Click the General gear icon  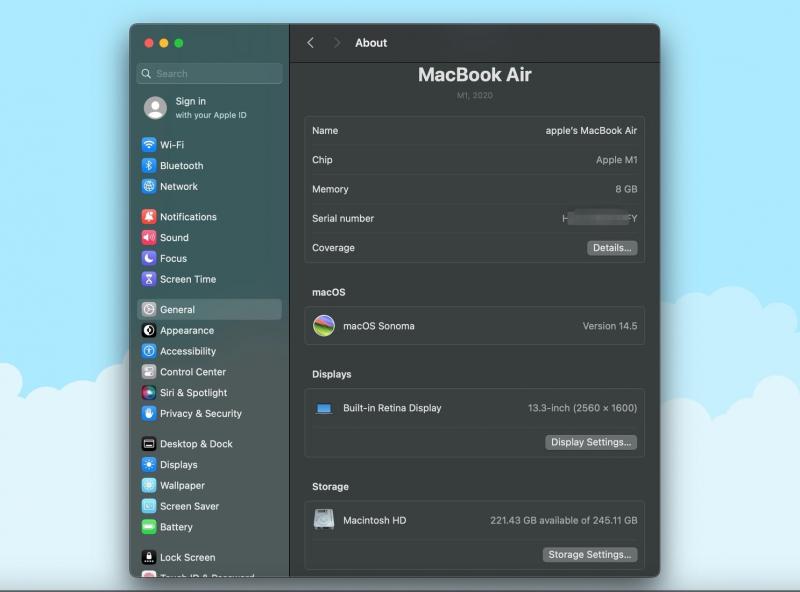coord(148,309)
